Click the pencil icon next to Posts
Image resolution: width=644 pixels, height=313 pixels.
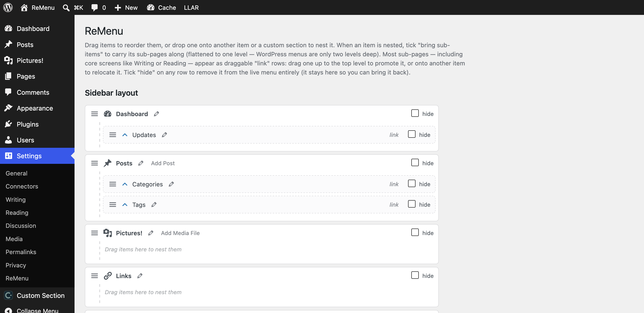(141, 163)
